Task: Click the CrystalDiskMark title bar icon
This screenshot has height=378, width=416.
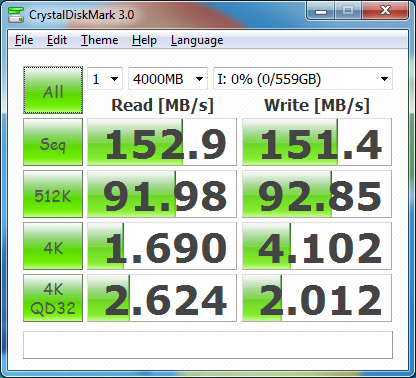Action: click(16, 15)
